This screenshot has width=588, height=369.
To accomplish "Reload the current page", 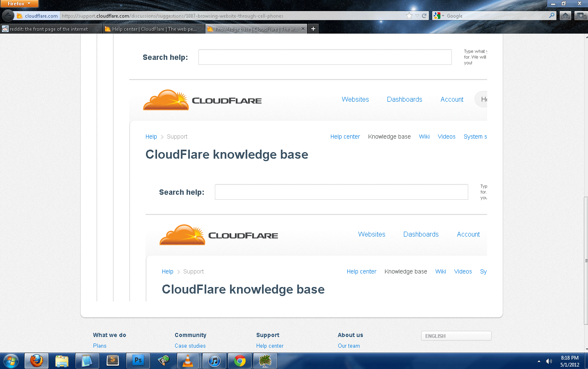I will tap(424, 16).
